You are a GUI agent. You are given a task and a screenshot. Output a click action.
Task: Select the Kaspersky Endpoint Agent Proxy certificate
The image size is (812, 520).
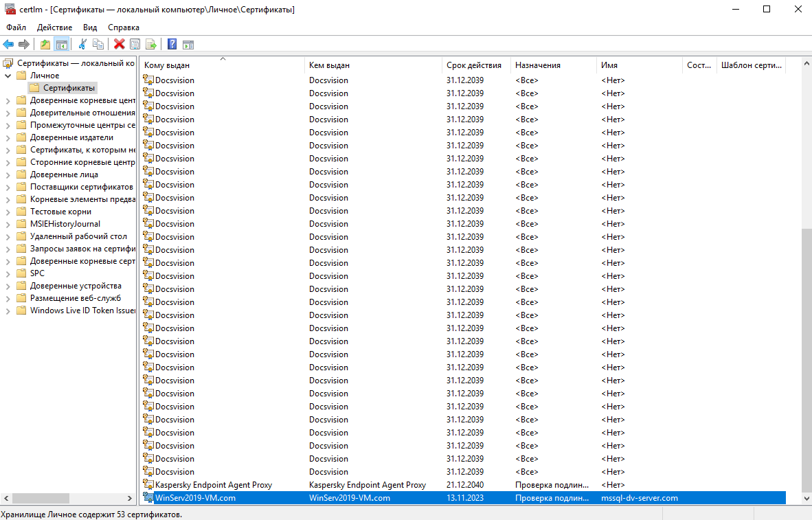pyautogui.click(x=464, y=485)
